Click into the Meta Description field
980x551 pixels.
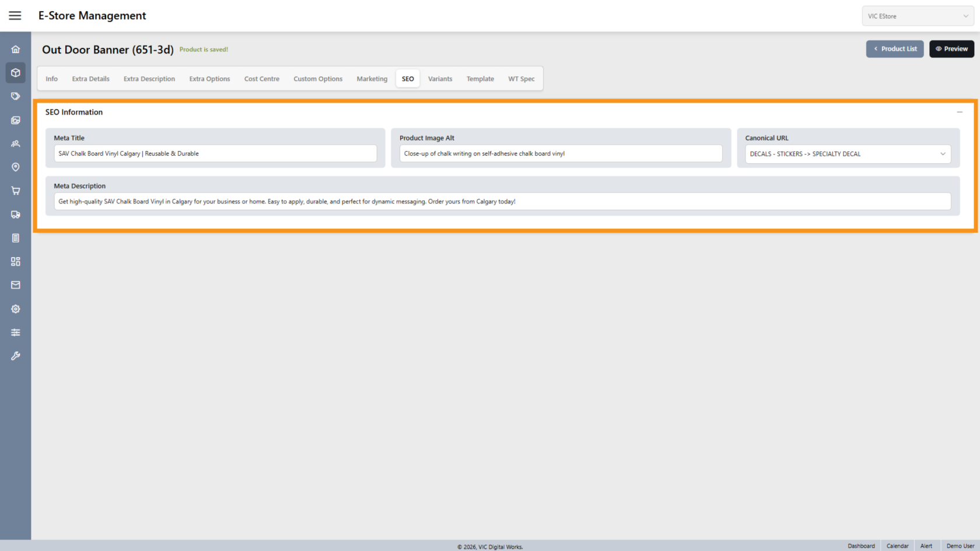503,202
